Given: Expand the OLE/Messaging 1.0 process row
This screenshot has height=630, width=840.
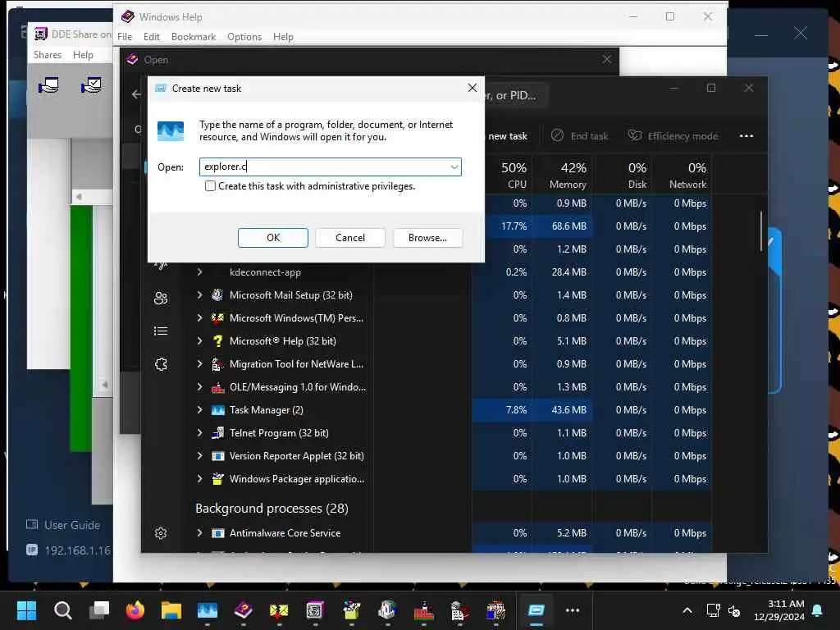Looking at the screenshot, I should click(x=200, y=387).
